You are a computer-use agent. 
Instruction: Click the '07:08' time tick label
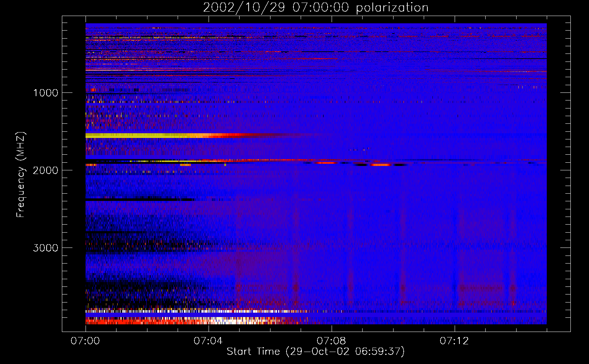[331, 341]
